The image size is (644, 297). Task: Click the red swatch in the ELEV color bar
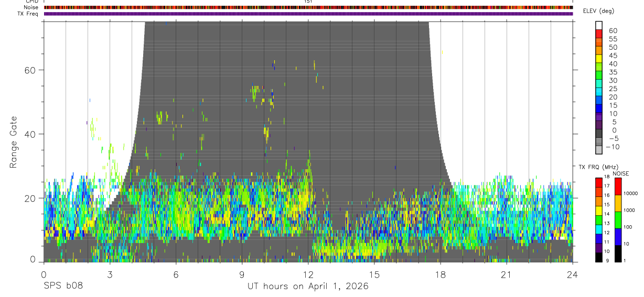click(599, 34)
